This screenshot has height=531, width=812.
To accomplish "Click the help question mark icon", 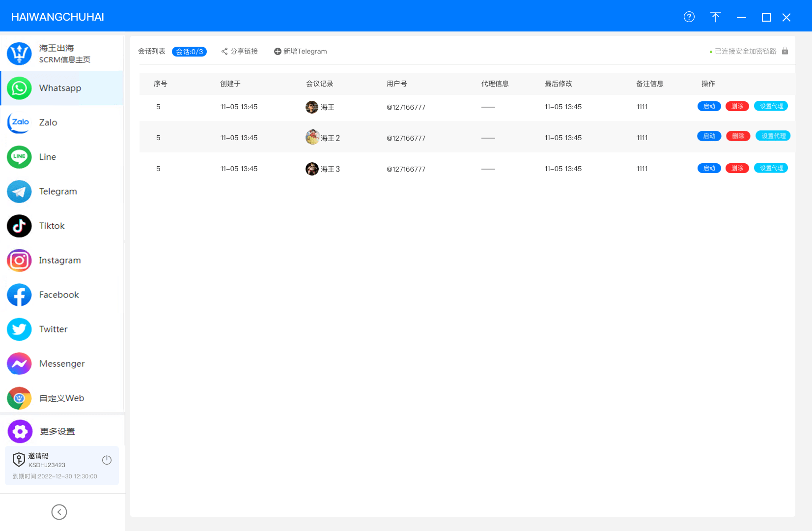I will 689,17.
